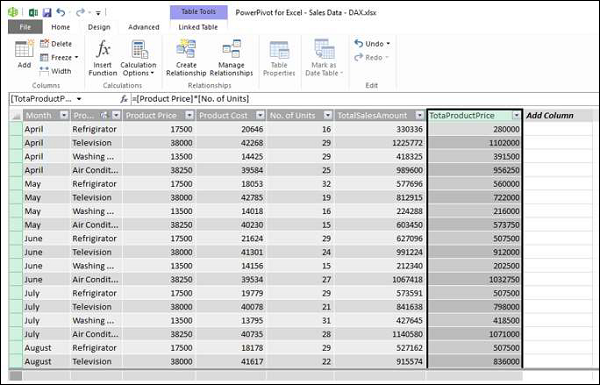Open the TotalSalesAmount column filter arrow
The image size is (600, 385).
[420, 116]
